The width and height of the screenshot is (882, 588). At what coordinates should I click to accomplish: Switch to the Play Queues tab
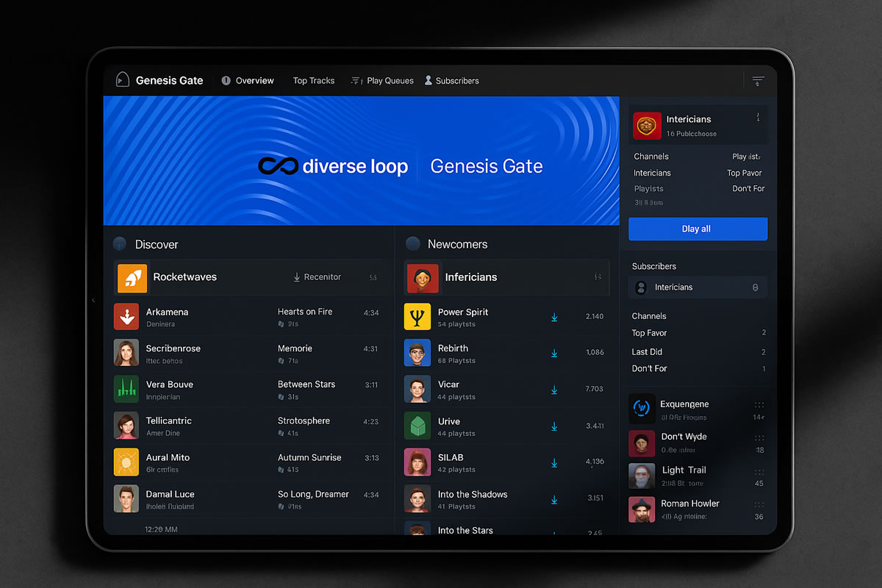(382, 81)
